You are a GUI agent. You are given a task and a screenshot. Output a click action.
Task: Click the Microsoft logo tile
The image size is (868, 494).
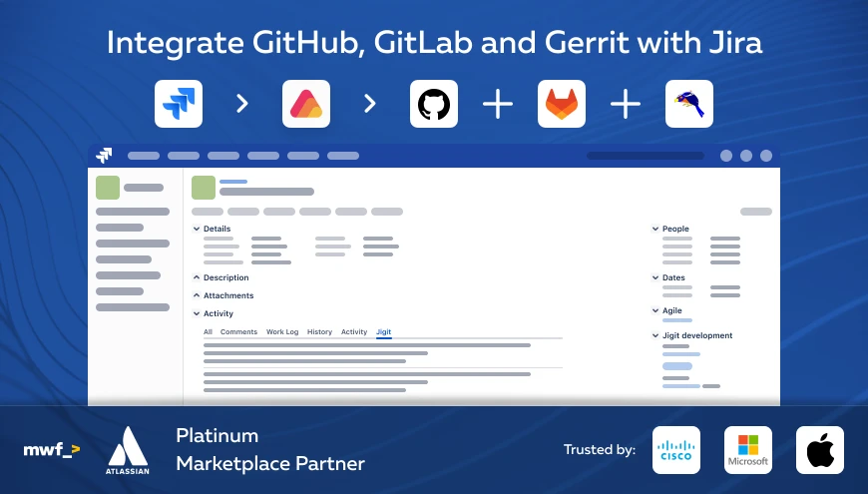pyautogui.click(x=748, y=450)
